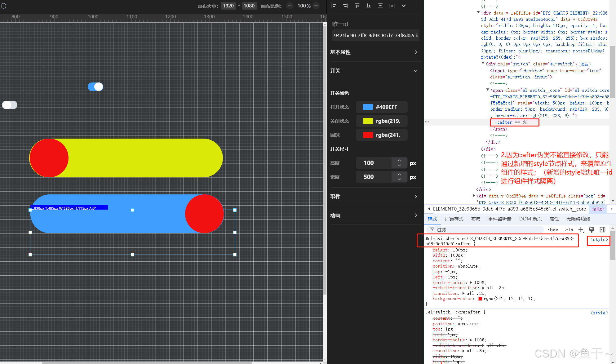Click the filter funnel icon in styles

tap(432, 229)
